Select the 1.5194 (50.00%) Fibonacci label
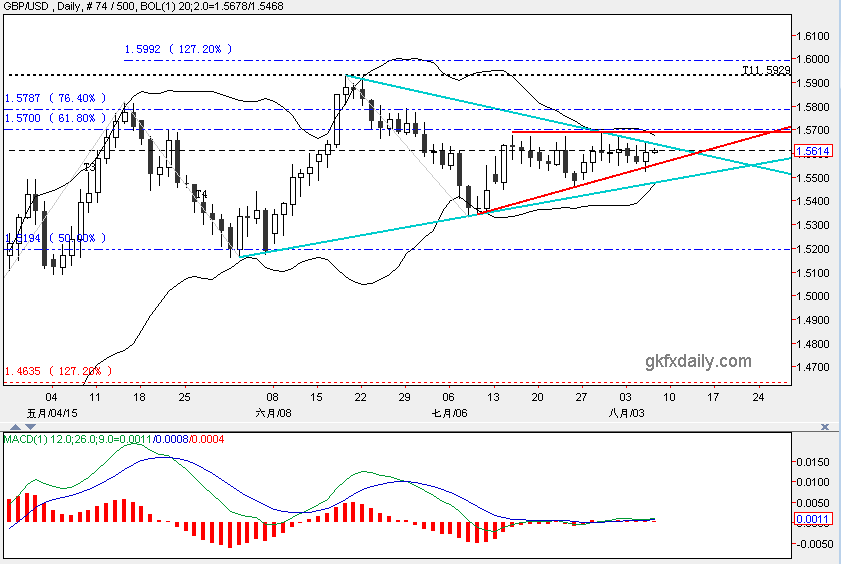The image size is (841, 564). (x=56, y=238)
